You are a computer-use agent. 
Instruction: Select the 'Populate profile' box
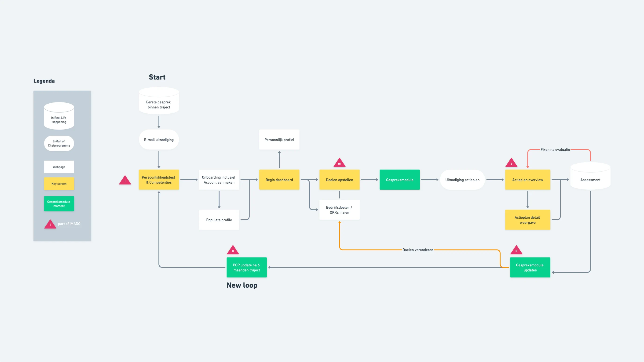[x=219, y=220]
